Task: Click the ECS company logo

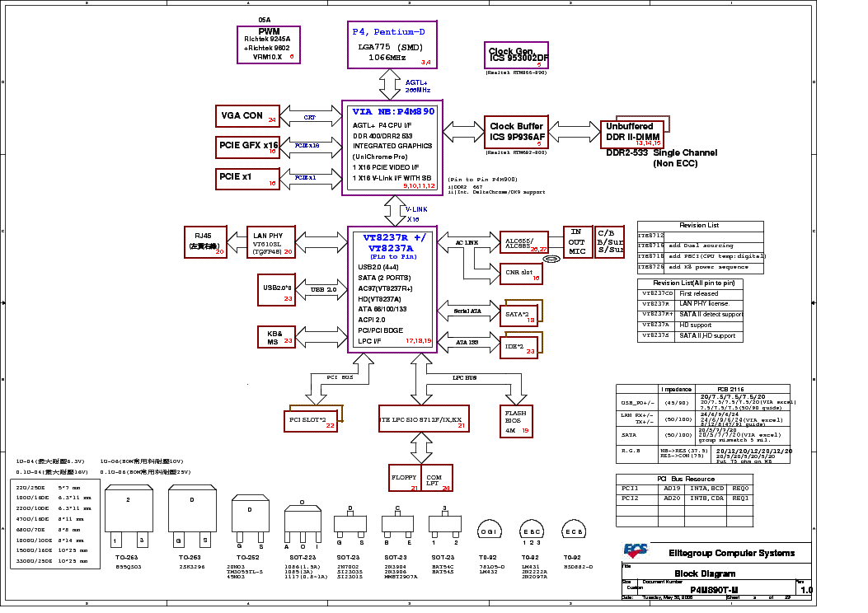Action: [636, 550]
